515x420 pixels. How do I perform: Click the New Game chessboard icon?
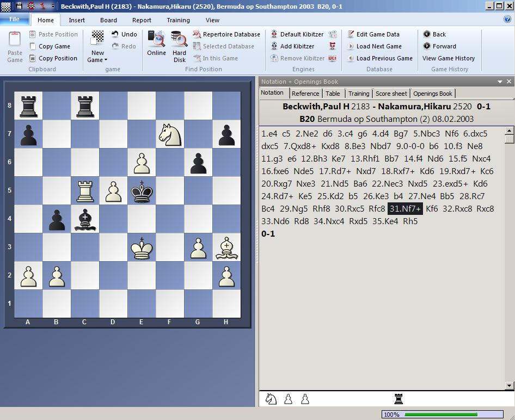click(x=97, y=38)
